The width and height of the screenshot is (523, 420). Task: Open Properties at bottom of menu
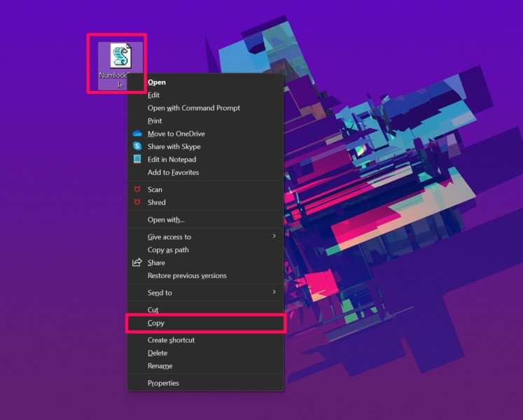(163, 383)
